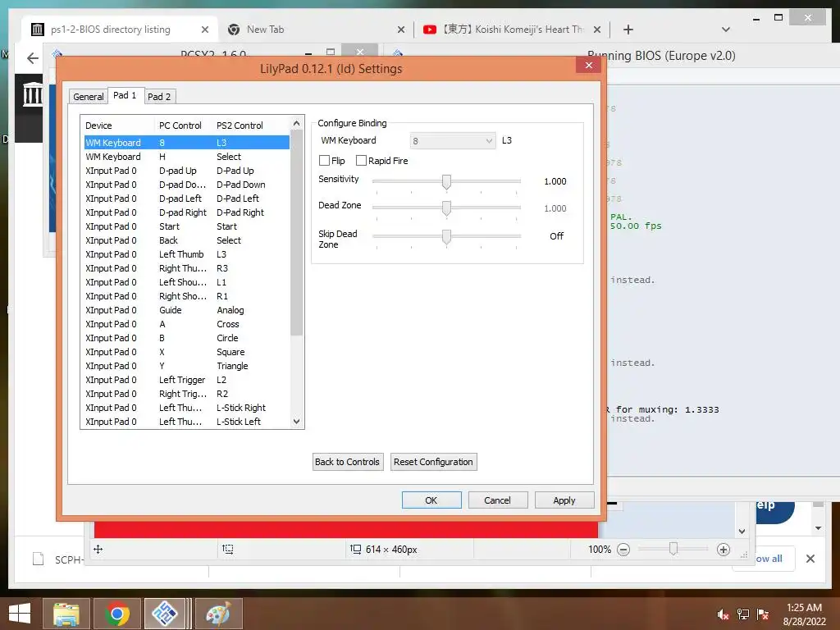
Task: Select the WM Keyboard H Select binding
Action: pyautogui.click(x=186, y=157)
